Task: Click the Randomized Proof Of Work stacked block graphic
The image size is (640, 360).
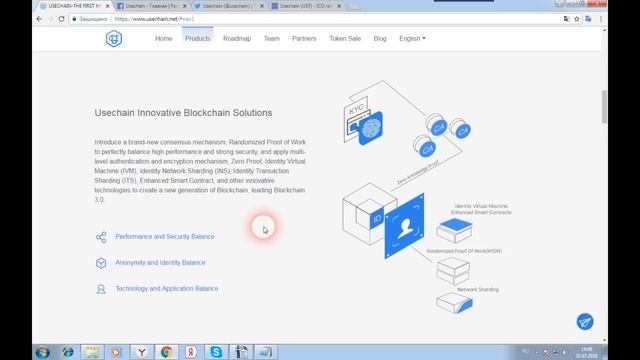Action: 453,271
